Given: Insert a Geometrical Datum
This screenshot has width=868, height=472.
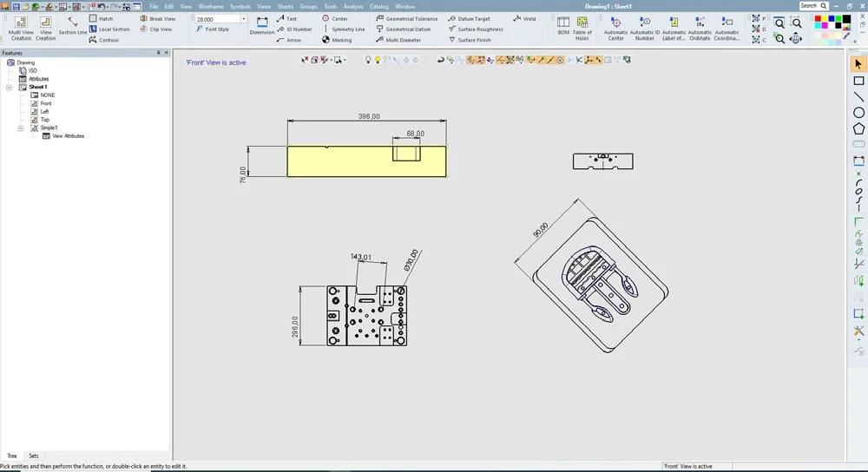Looking at the screenshot, I should tap(403, 29).
